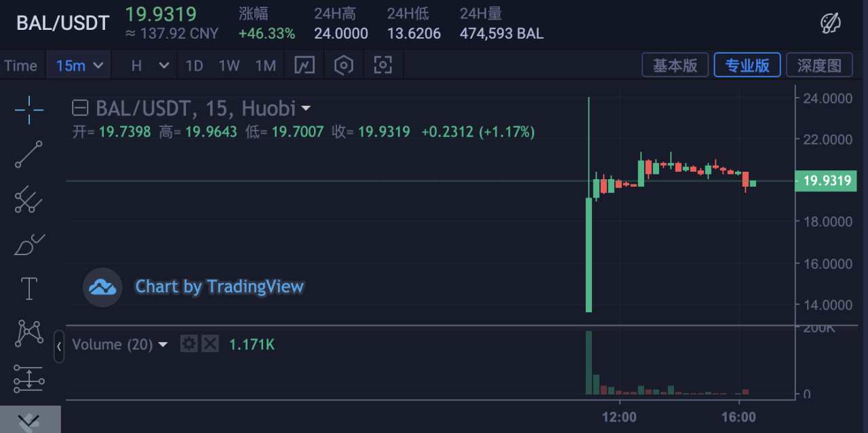The height and width of the screenshot is (433, 868).
Task: Open the Volume indicator settings gear
Action: click(189, 344)
